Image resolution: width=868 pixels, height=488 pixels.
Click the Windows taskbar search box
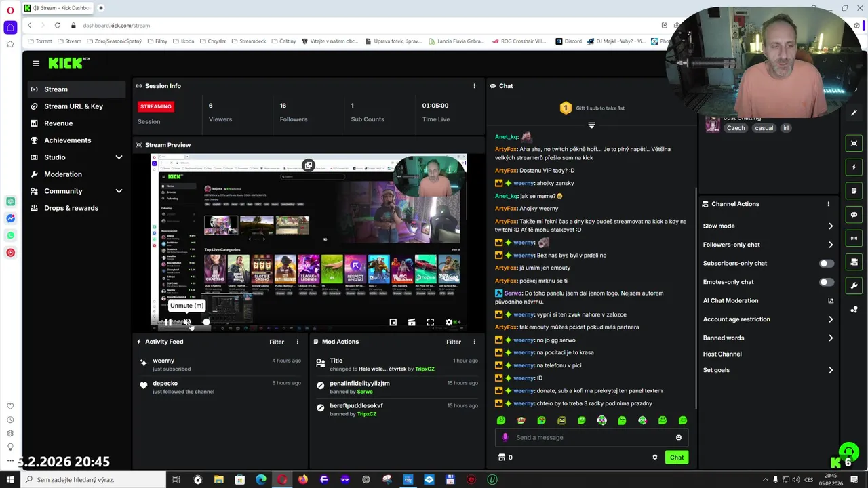click(x=94, y=480)
